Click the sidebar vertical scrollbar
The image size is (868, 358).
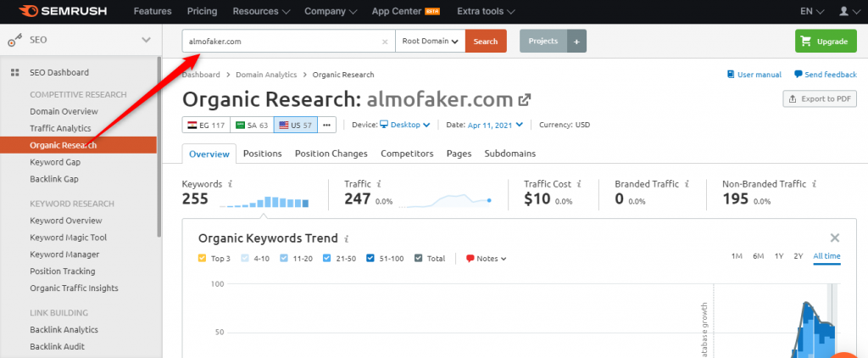click(x=159, y=147)
